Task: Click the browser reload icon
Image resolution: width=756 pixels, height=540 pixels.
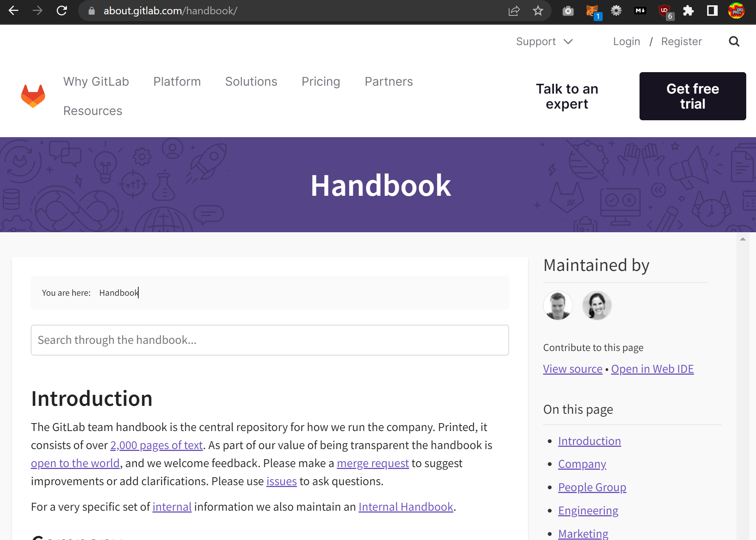Action: coord(62,11)
